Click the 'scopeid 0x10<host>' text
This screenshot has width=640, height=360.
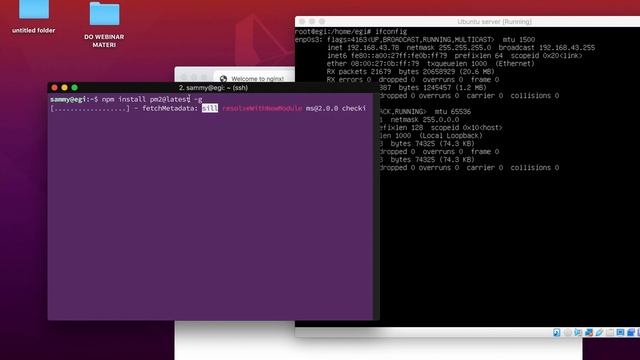pyautogui.click(x=467, y=128)
